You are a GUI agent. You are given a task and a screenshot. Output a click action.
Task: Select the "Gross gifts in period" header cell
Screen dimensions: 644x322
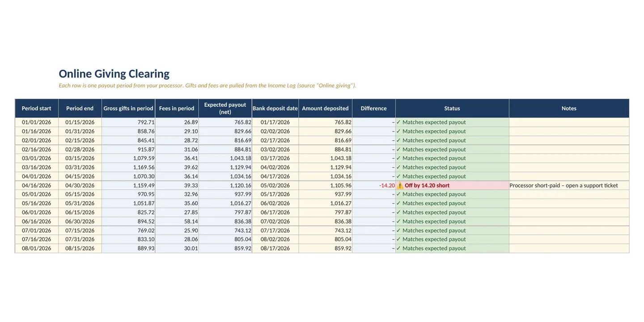pos(128,108)
